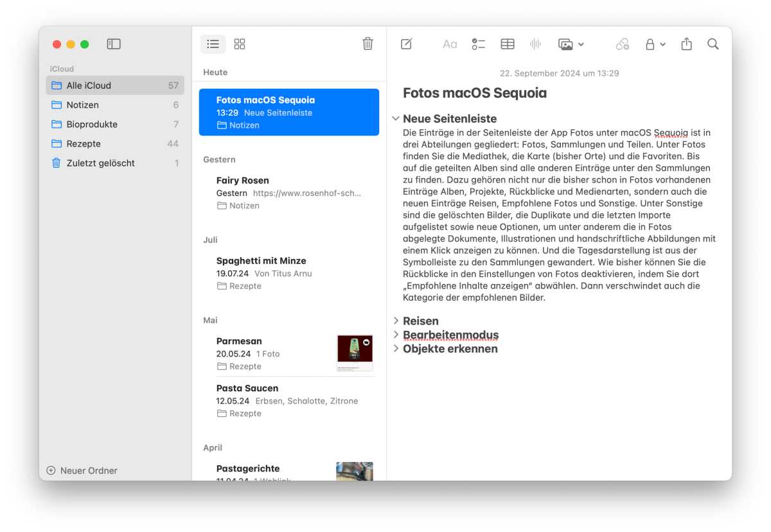Open the Zuletzt gelöscht folder
The width and height of the screenshot is (771, 532).
click(x=115, y=163)
